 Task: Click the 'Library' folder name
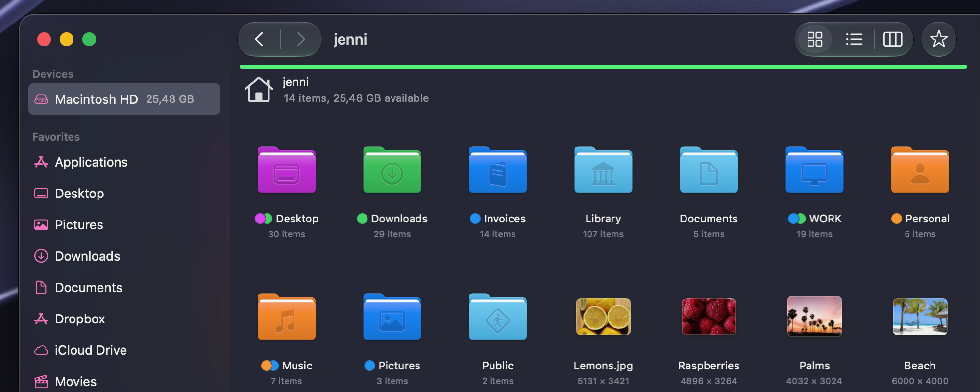(x=603, y=219)
